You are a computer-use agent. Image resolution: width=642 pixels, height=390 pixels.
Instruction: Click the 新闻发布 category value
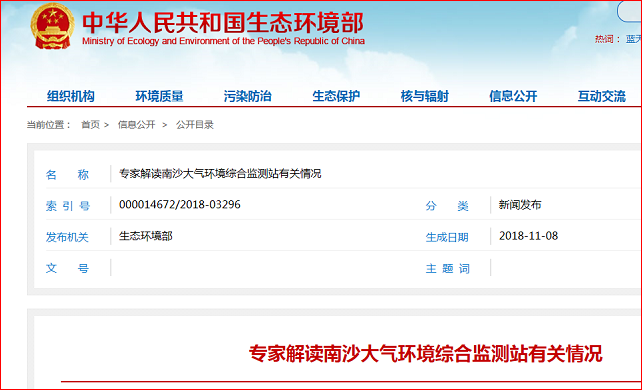tap(520, 205)
